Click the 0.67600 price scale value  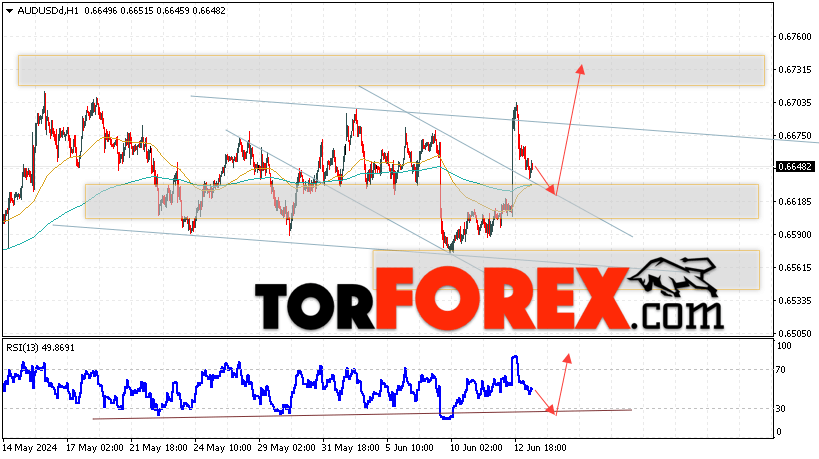(x=795, y=37)
